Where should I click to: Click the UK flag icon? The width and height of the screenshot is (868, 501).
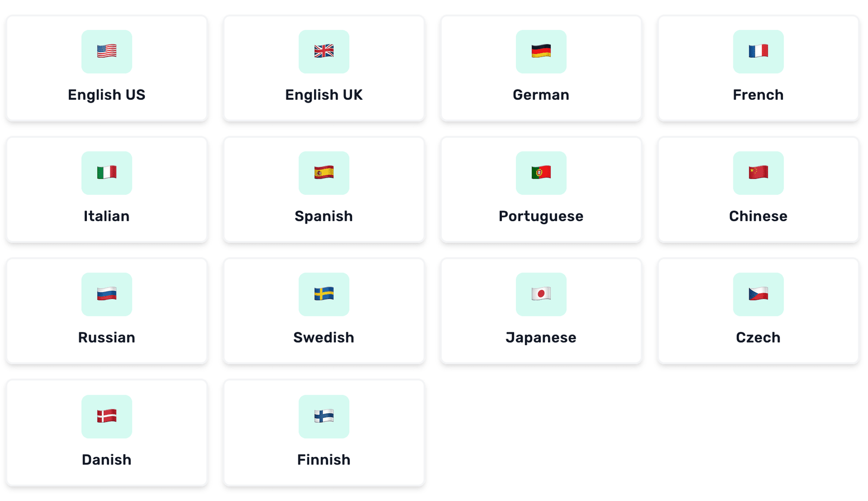tap(324, 52)
